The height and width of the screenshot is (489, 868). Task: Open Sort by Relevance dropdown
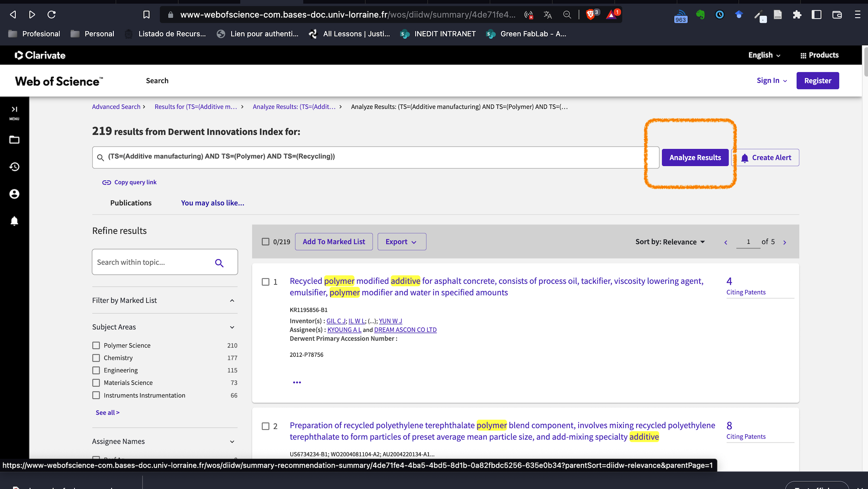click(x=670, y=242)
